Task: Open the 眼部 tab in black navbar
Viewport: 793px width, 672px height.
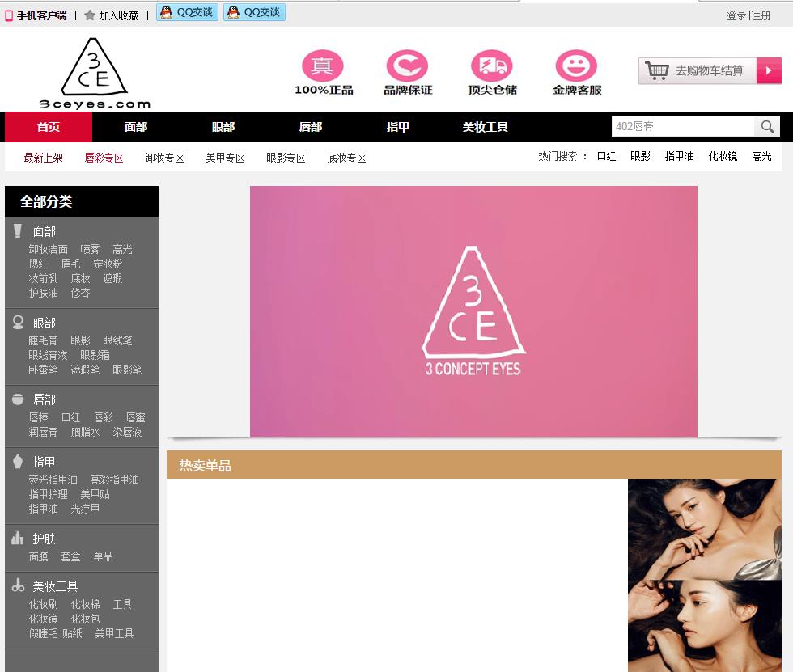Action: click(223, 127)
